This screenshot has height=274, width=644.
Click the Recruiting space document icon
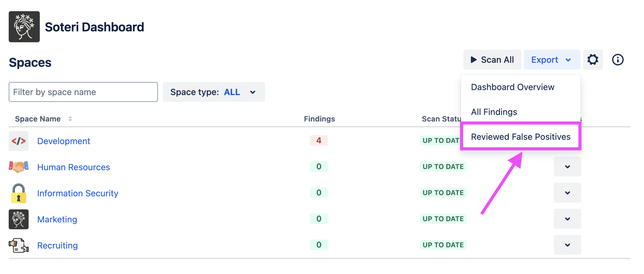(x=19, y=245)
